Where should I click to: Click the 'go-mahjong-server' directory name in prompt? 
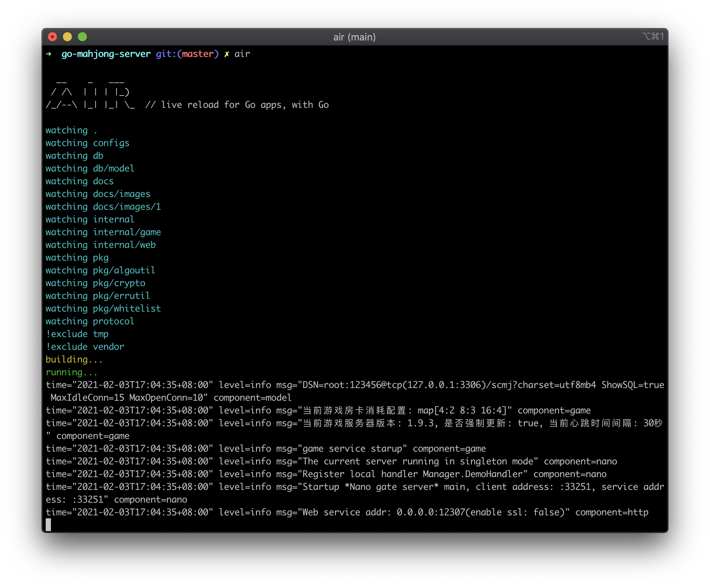coord(106,54)
